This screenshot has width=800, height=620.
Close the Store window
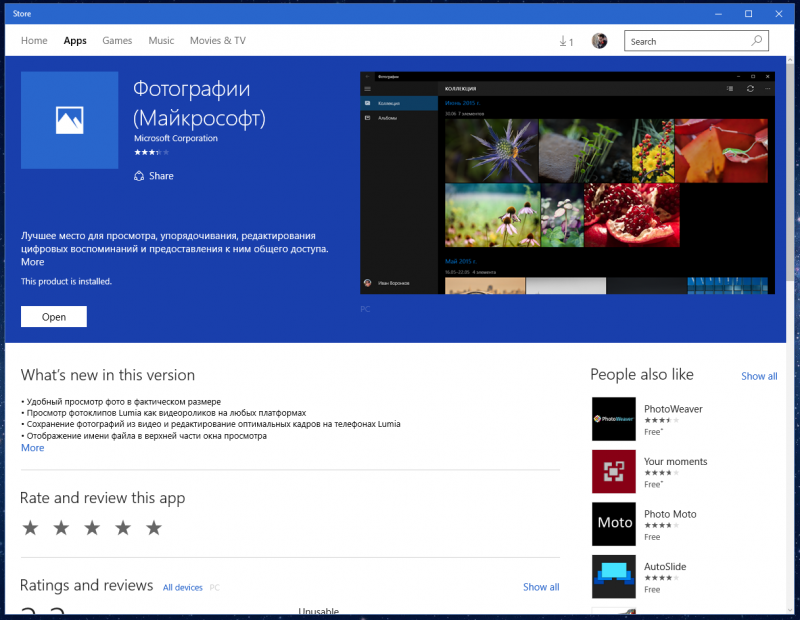click(x=779, y=14)
